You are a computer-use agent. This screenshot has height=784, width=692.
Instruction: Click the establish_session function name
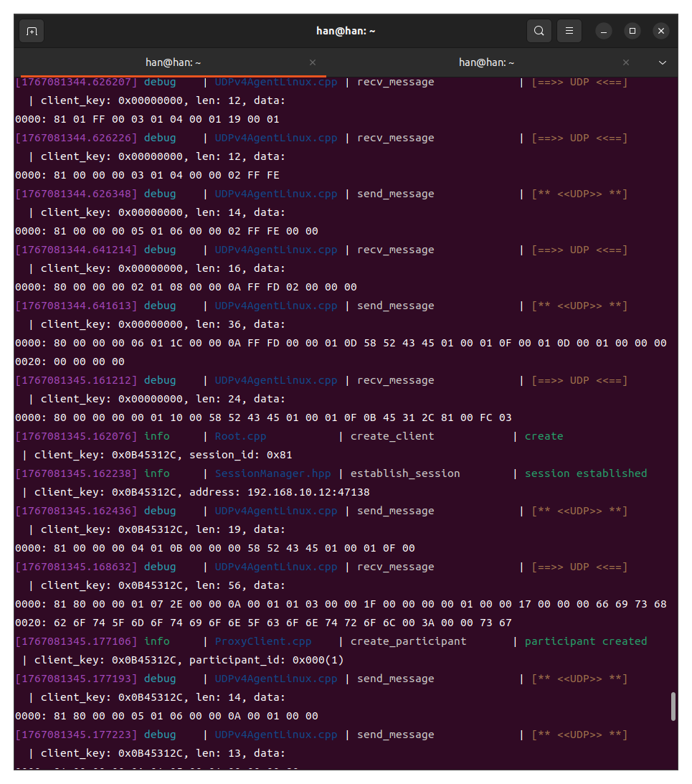(x=405, y=473)
